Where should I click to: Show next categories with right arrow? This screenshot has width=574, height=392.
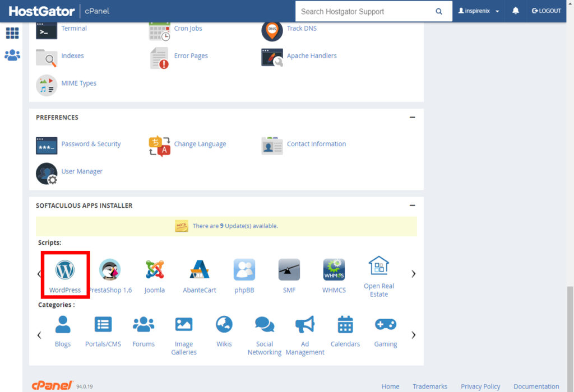click(413, 335)
